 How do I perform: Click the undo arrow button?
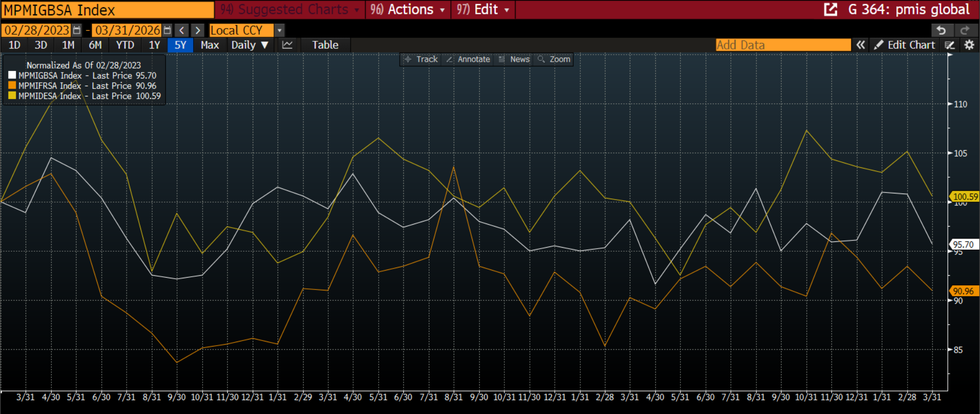pos(941,30)
